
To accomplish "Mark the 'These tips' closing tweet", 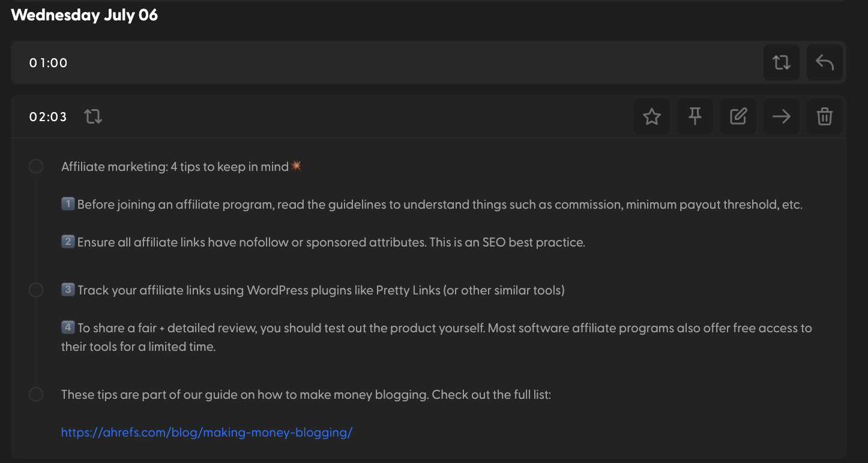I will (x=35, y=394).
